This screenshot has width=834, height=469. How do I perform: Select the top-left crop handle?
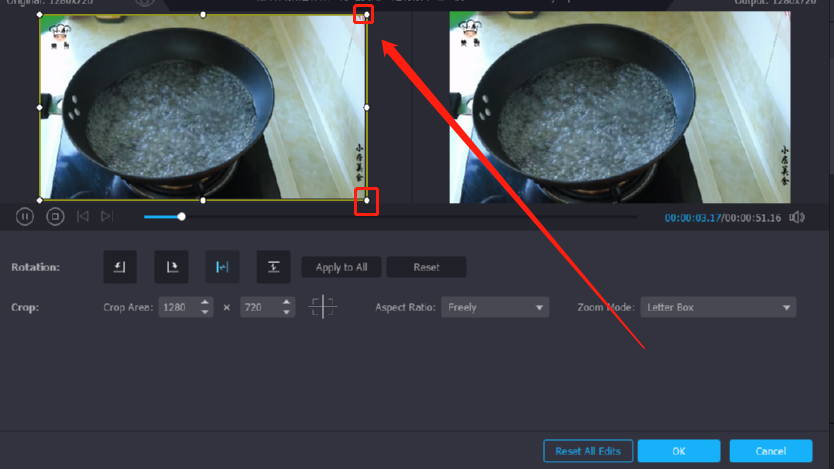click(40, 15)
